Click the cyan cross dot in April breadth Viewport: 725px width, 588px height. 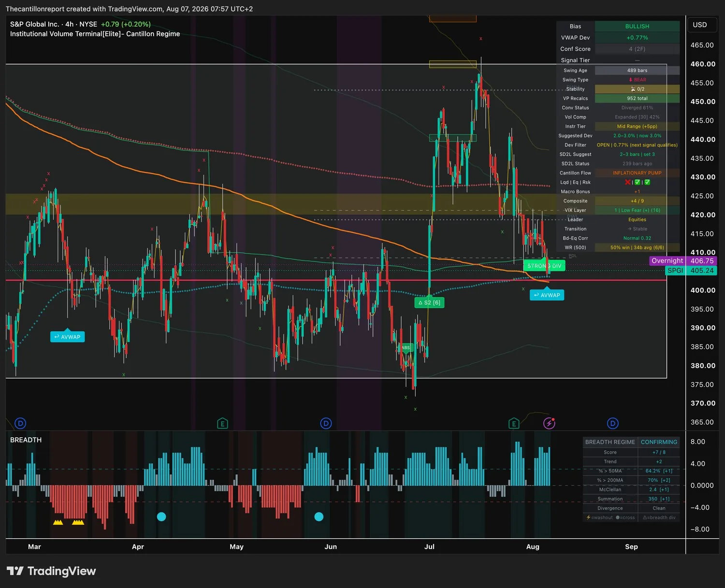(x=161, y=516)
